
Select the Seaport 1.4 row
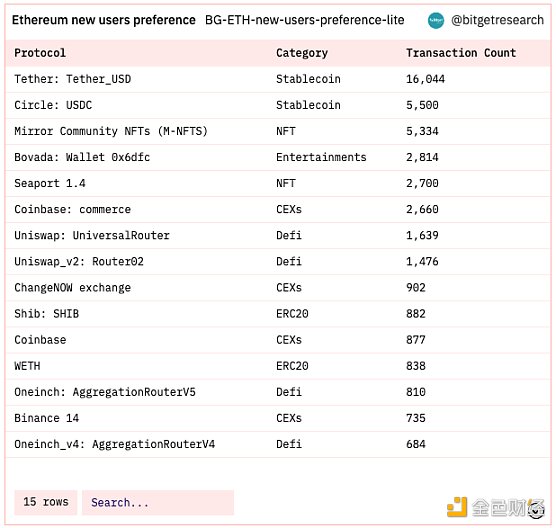tap(278, 183)
